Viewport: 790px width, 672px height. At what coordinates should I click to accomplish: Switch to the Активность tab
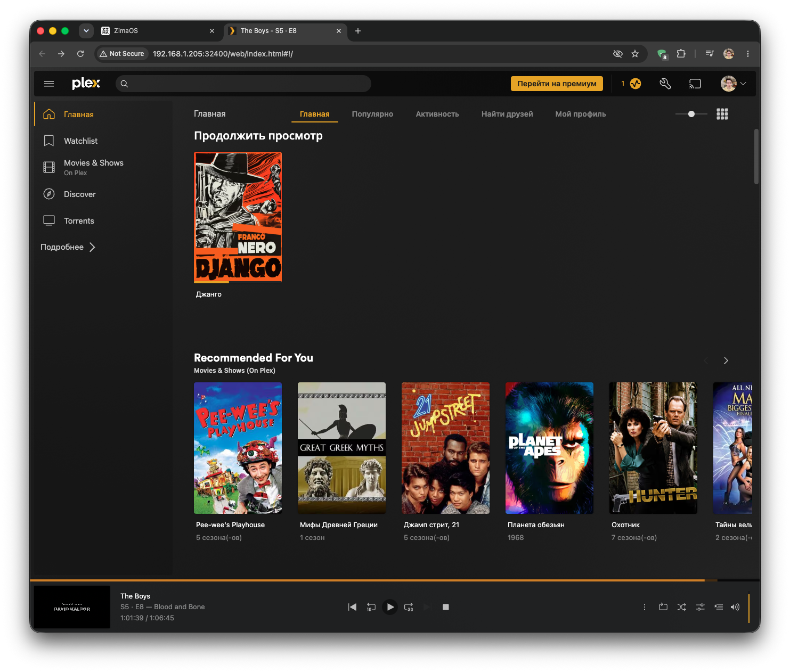tap(437, 114)
